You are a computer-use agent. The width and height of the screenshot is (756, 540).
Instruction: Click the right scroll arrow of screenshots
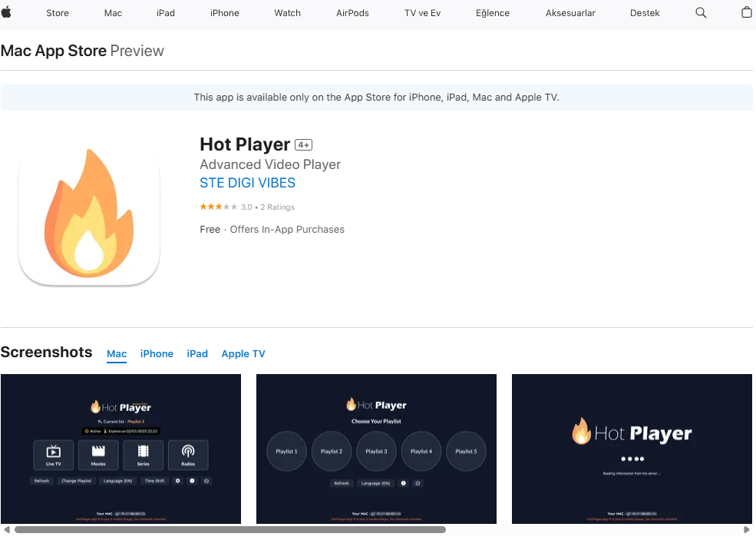(x=747, y=530)
